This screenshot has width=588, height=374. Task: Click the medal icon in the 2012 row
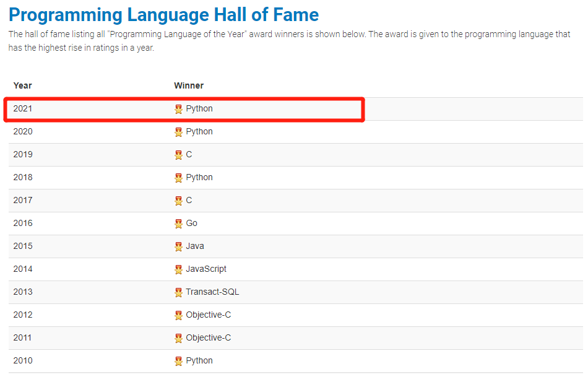178,315
